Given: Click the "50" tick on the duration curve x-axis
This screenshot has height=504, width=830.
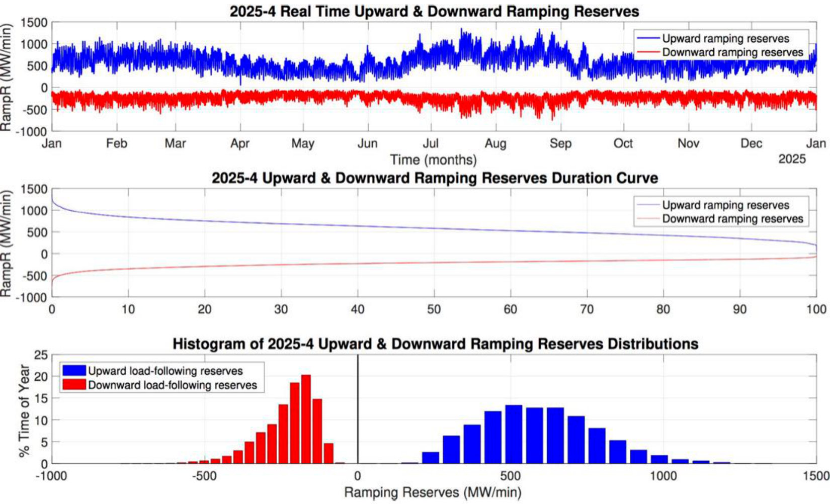Looking at the screenshot, I should (434, 309).
